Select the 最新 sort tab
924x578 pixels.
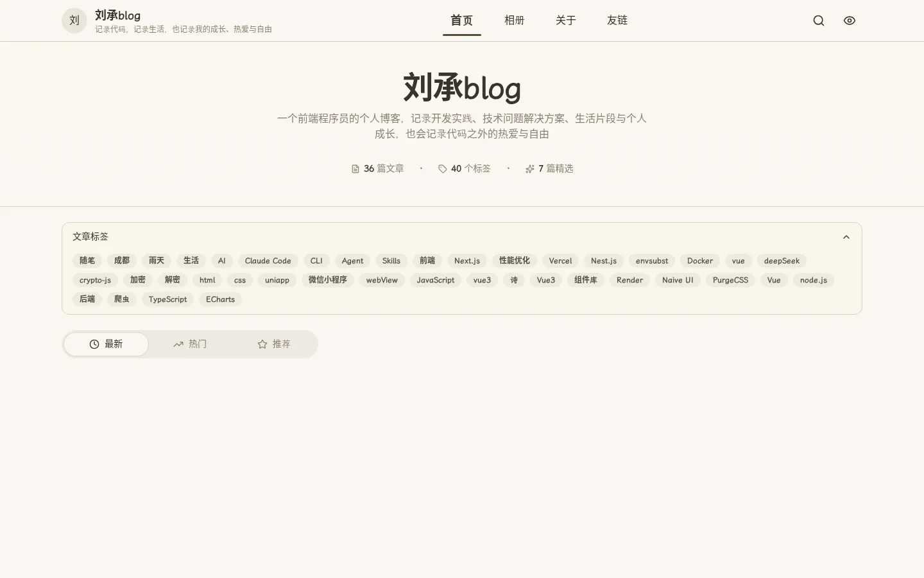106,344
